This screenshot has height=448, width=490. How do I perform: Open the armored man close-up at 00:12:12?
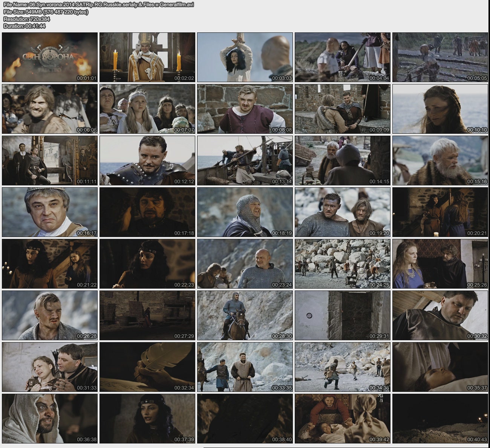147,161
